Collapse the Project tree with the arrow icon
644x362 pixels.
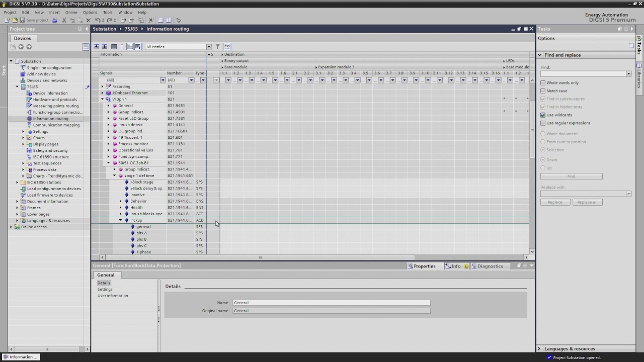click(x=87, y=29)
